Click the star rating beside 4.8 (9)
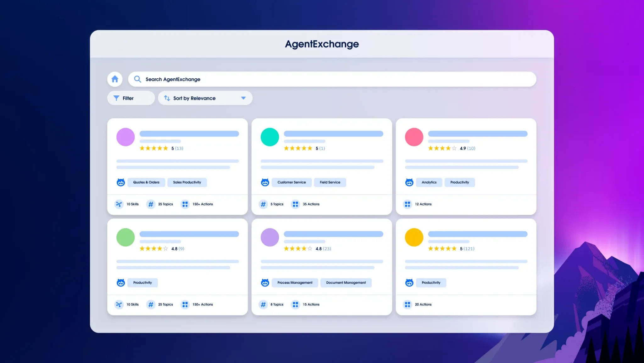Viewport: 644px width, 363px height. click(154, 249)
